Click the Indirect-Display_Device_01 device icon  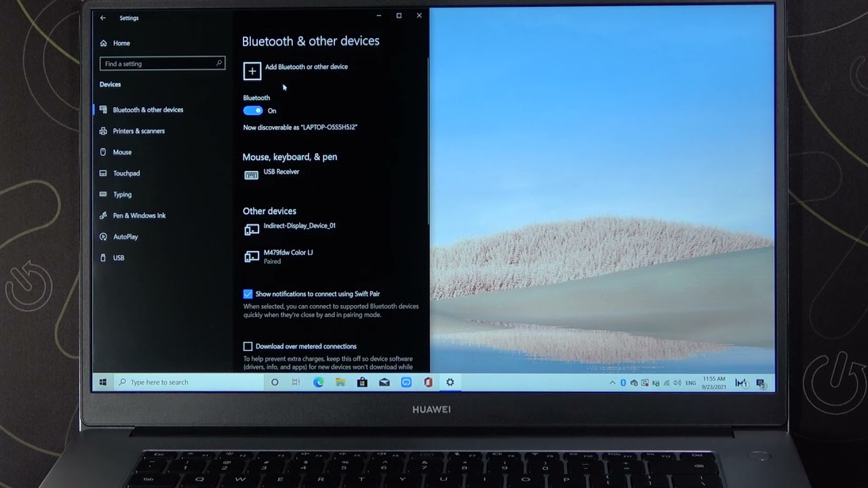[252, 230]
